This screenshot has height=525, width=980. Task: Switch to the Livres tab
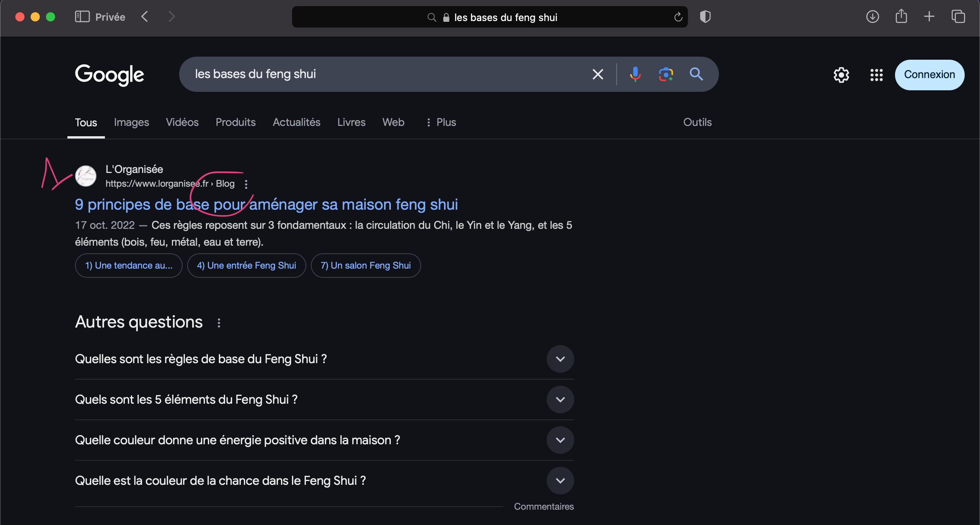[351, 122]
